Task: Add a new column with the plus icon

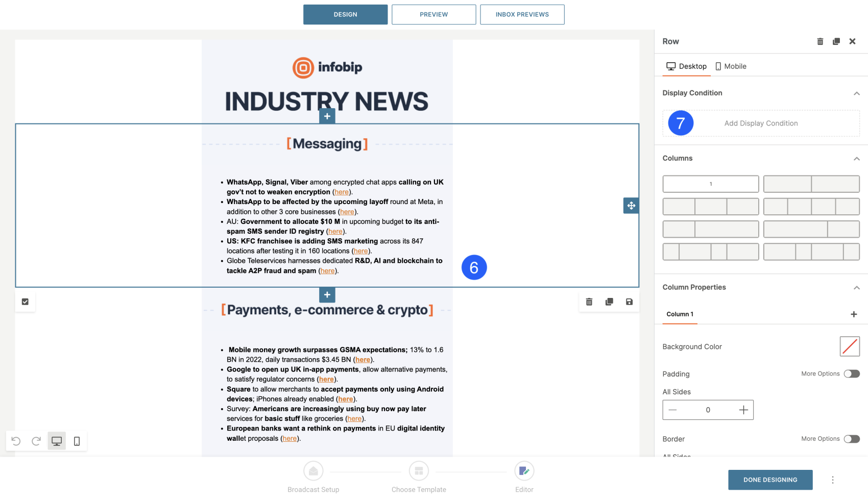Action: (x=854, y=314)
